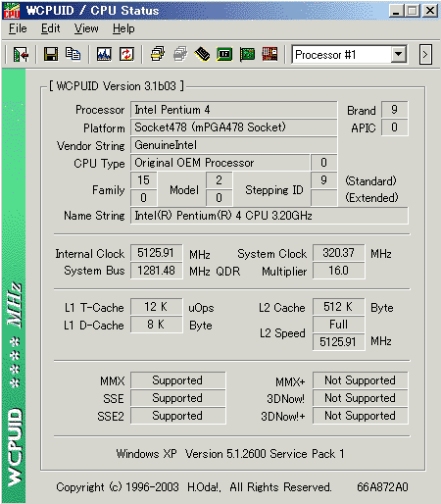
Task: Click the System Bus value 1281.48
Action: pos(156,271)
